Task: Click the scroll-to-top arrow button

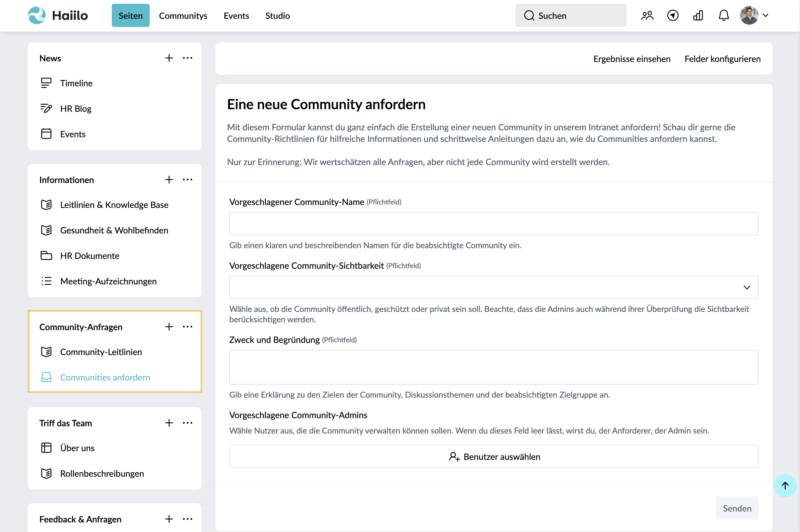Action: [x=785, y=485]
